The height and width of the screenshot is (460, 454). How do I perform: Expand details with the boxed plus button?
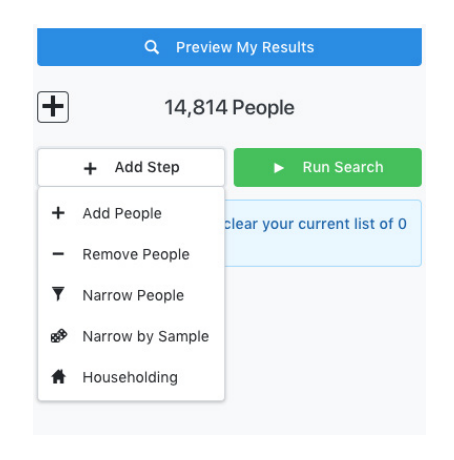(53, 107)
